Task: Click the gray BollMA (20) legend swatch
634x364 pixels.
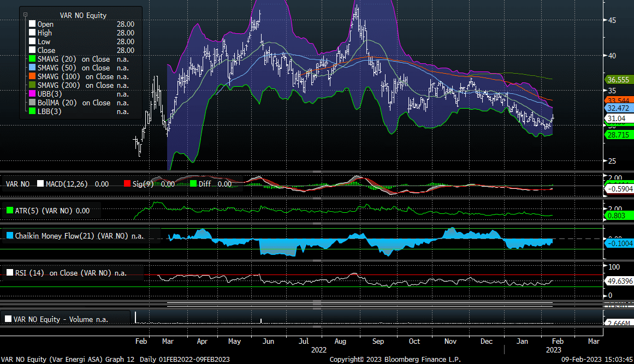Action: point(32,103)
